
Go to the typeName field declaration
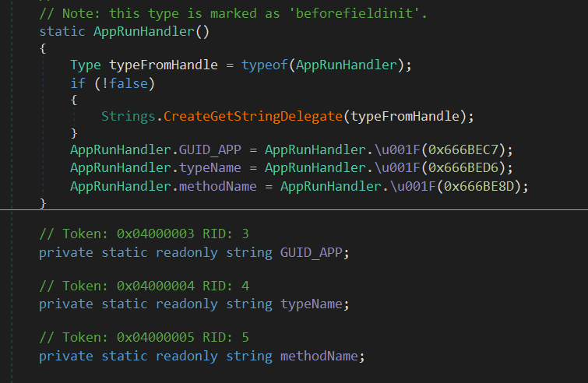click(312, 304)
